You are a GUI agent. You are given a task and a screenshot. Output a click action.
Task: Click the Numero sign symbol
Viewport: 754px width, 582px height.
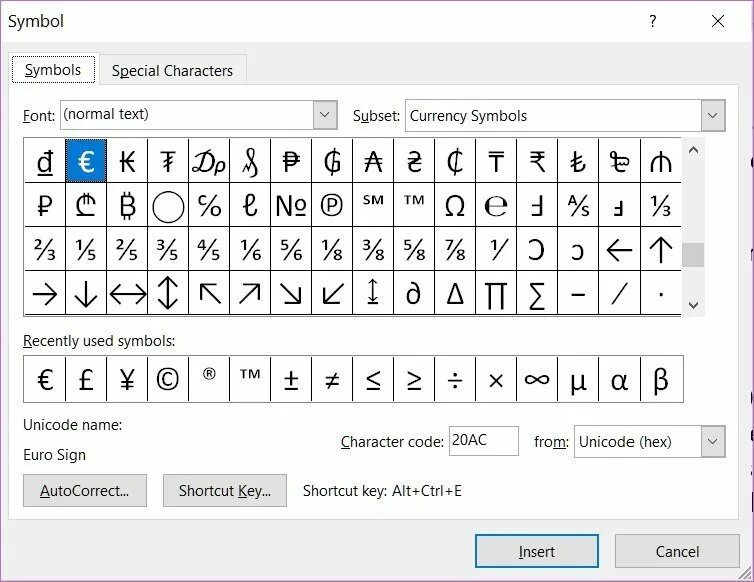(291, 205)
